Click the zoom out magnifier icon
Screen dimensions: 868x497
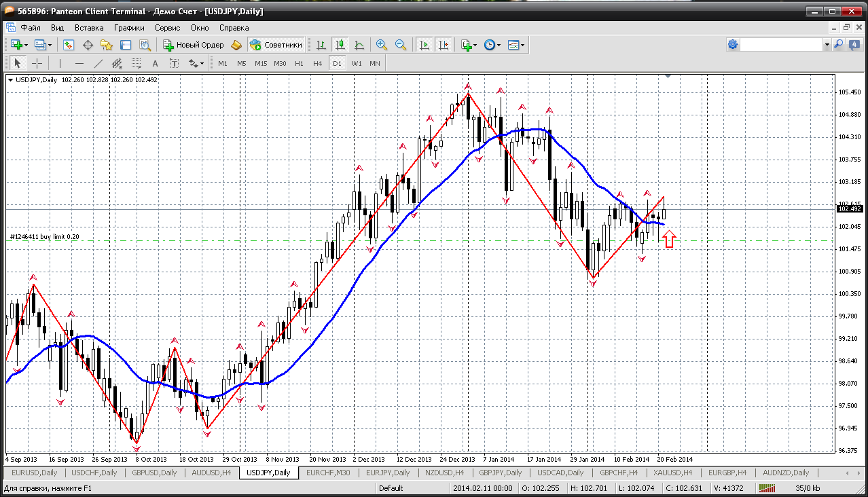click(401, 45)
